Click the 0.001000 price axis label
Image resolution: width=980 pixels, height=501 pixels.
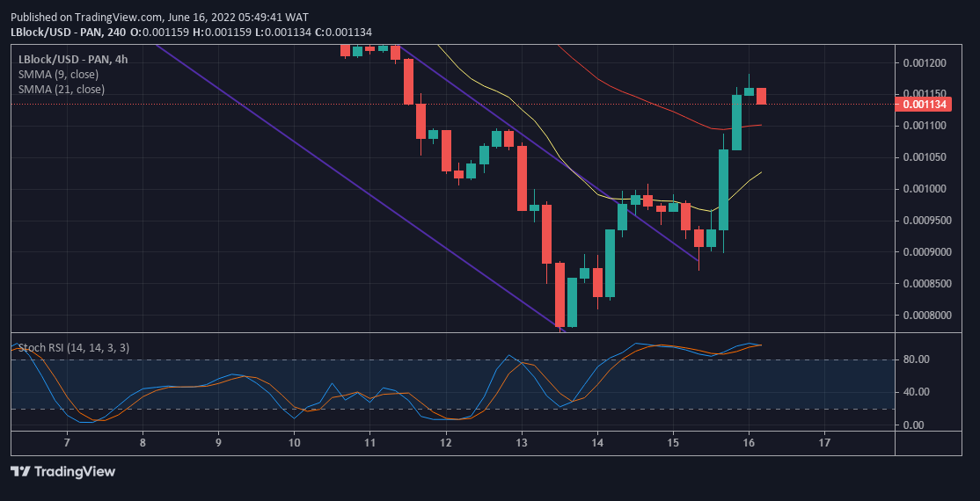(x=924, y=189)
